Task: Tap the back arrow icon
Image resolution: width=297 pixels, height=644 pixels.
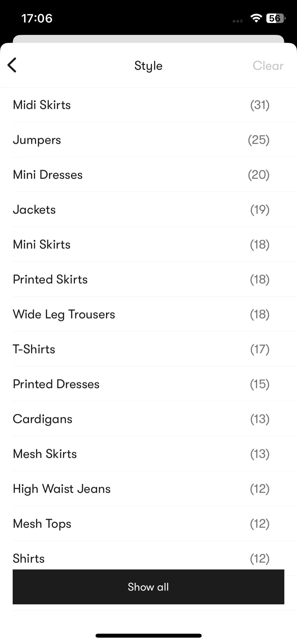Action: point(12,65)
